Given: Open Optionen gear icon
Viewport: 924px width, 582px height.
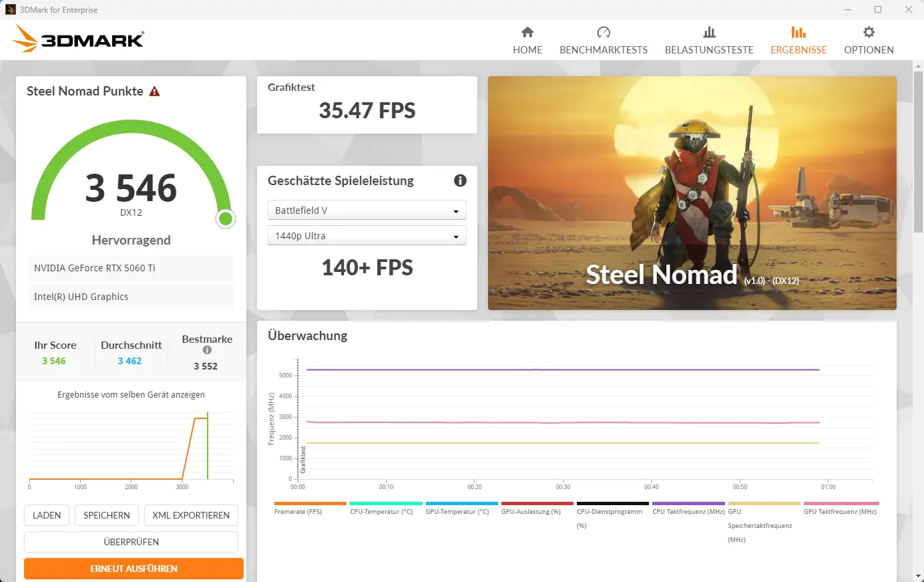Looking at the screenshot, I should click(x=869, y=32).
